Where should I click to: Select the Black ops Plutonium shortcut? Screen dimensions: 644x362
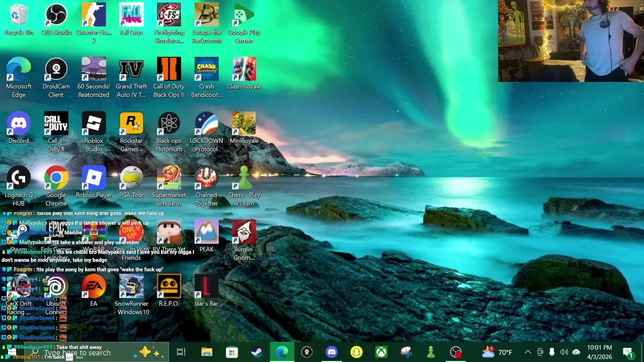click(169, 132)
